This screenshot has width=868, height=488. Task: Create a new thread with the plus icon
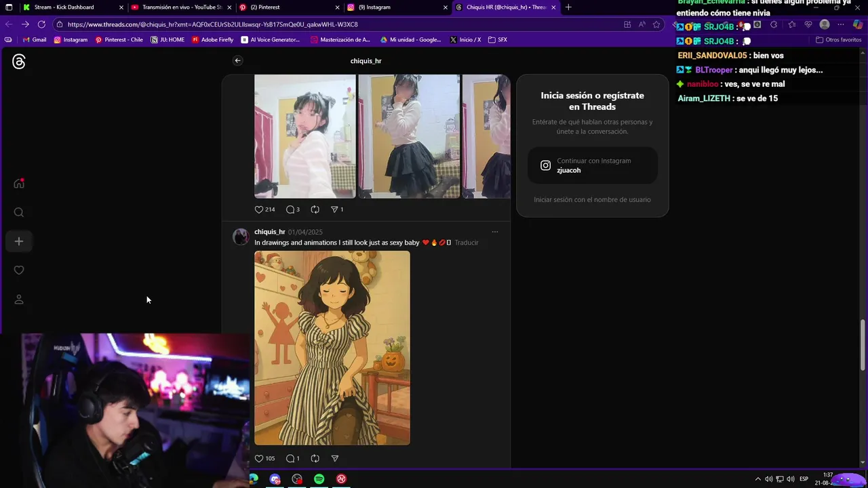[19, 241]
